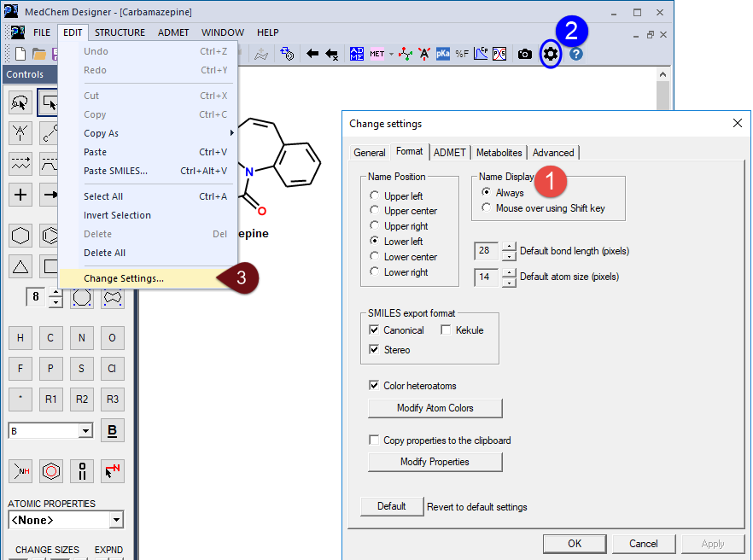This screenshot has height=560, width=753.
Task: Click the 3D molecule structure toolbar icon
Action: 406,54
